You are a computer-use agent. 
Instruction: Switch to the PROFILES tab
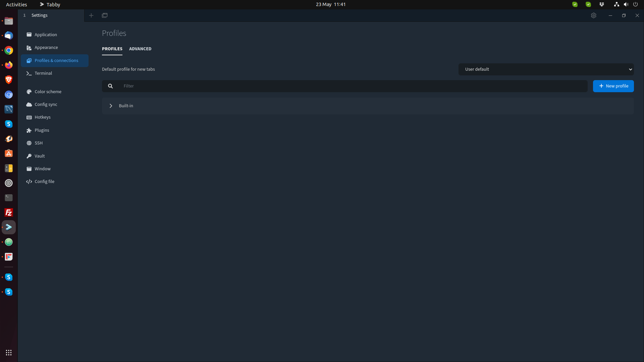[112, 49]
